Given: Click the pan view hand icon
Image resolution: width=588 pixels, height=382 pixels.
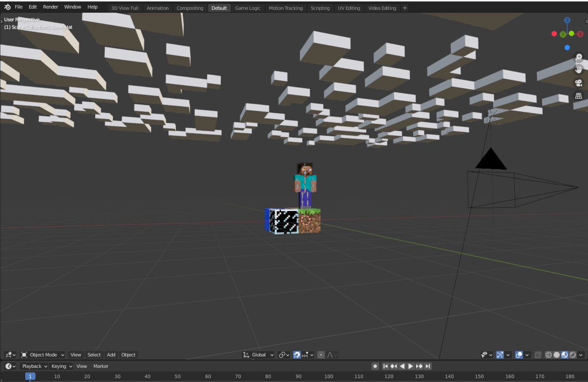Looking at the screenshot, I should (x=579, y=70).
